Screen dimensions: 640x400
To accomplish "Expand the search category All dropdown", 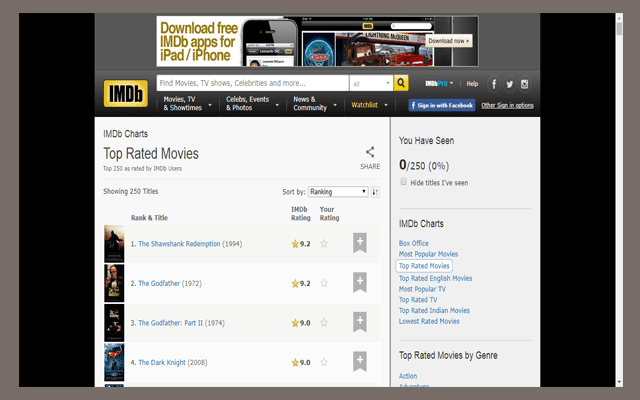I will pos(370,84).
